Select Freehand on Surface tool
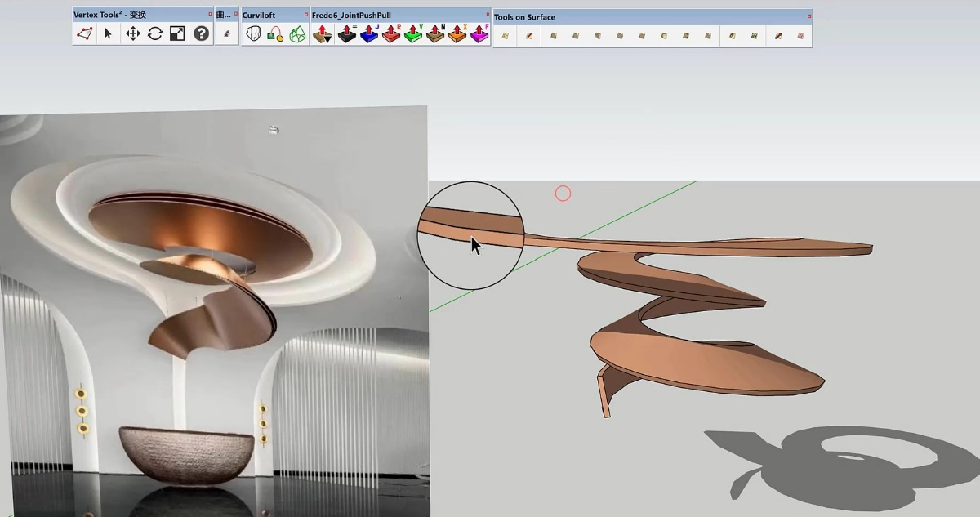 click(x=754, y=35)
